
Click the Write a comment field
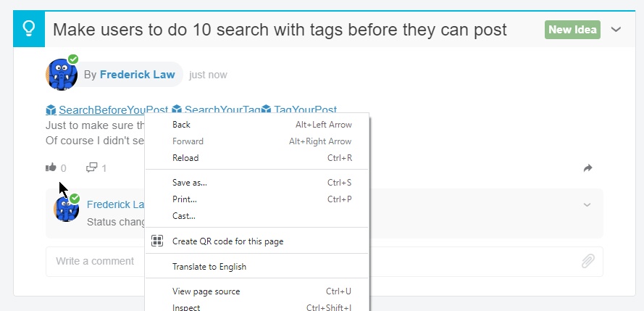[x=324, y=261]
